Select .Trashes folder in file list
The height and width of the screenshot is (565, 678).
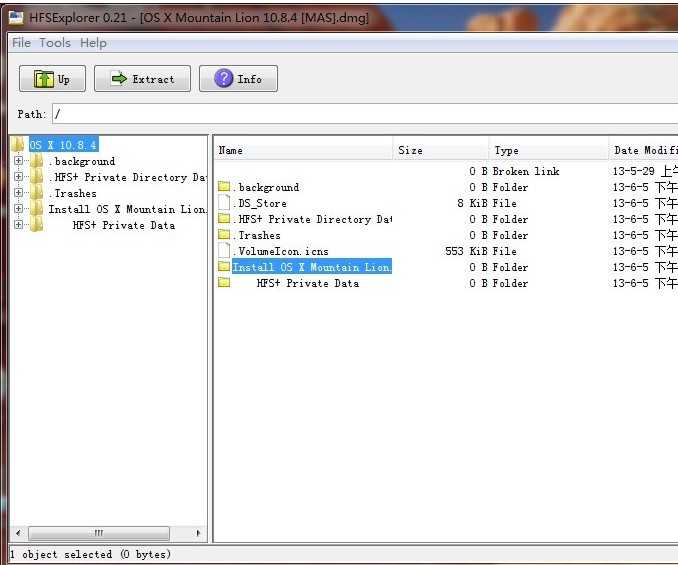coord(446,235)
